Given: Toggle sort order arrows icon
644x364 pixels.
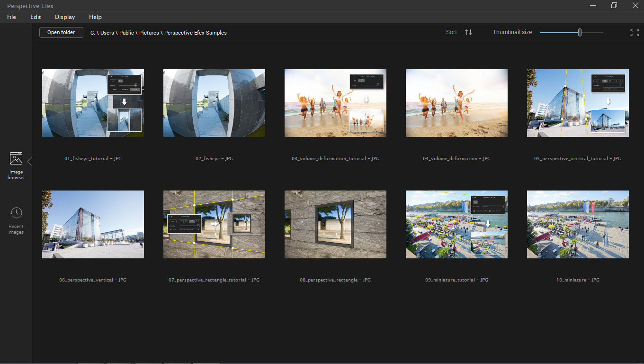Looking at the screenshot, I should point(468,32).
